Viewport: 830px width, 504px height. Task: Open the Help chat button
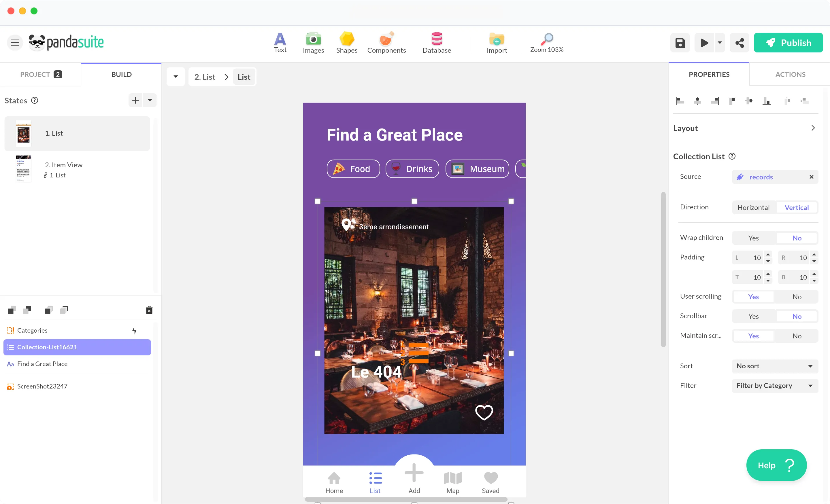point(776,465)
